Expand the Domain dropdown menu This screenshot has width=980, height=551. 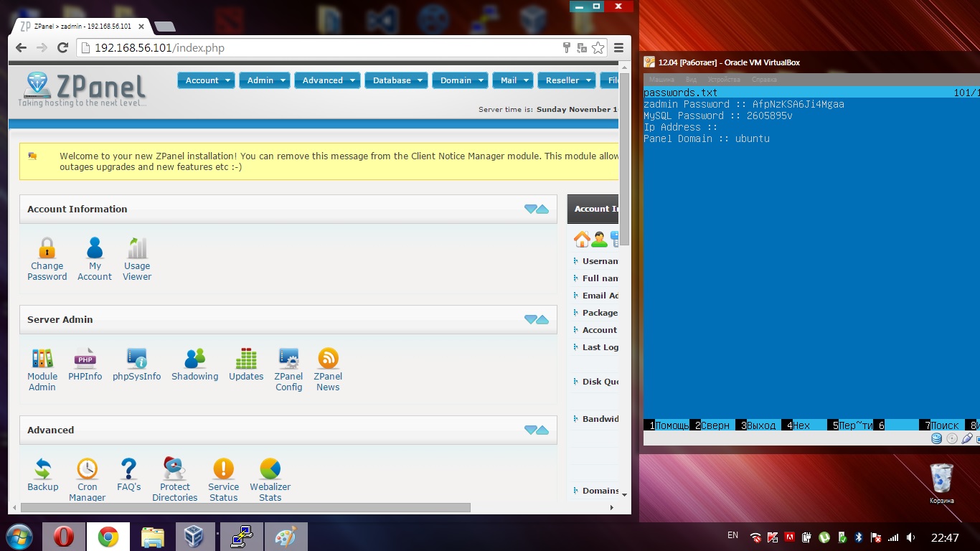460,80
